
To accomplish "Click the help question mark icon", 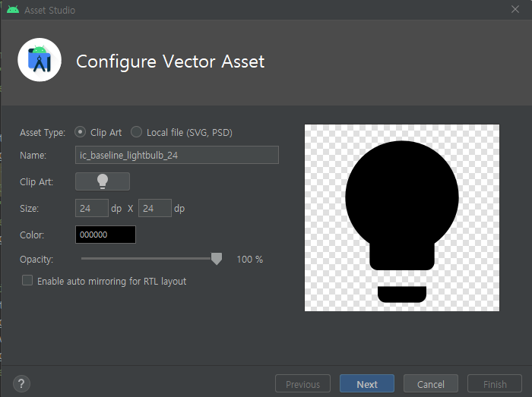I will coord(22,384).
